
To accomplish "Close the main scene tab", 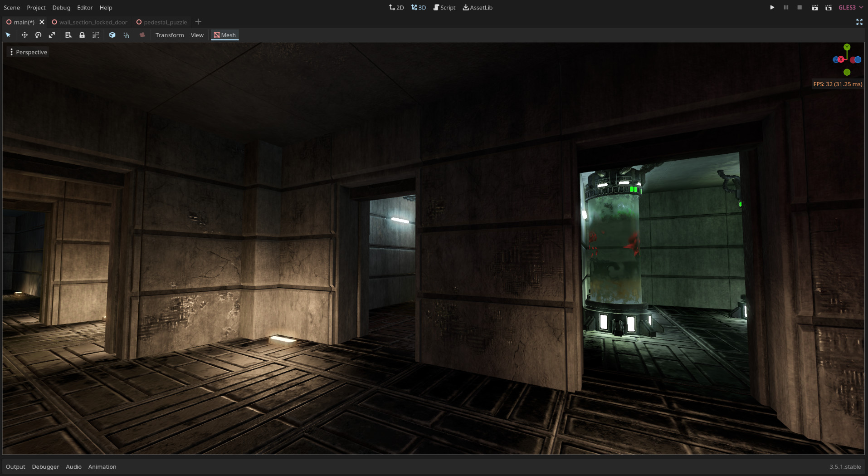I will [42, 22].
